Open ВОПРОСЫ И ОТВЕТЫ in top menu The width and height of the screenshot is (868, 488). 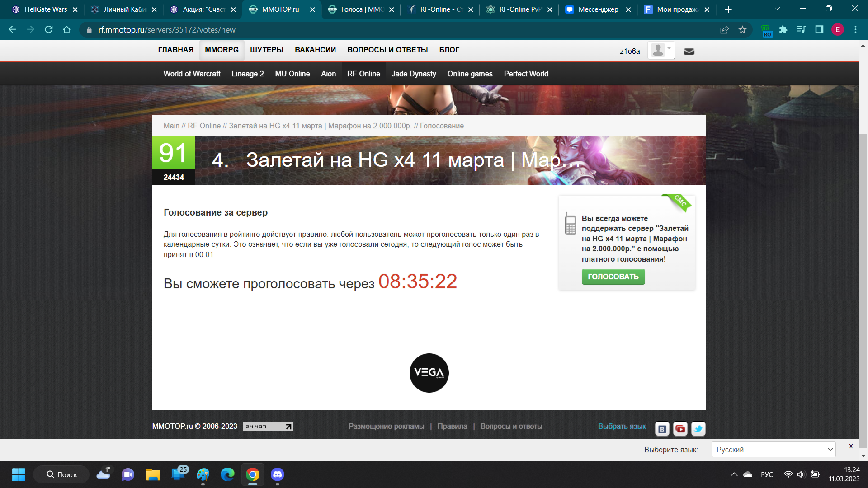(x=387, y=50)
